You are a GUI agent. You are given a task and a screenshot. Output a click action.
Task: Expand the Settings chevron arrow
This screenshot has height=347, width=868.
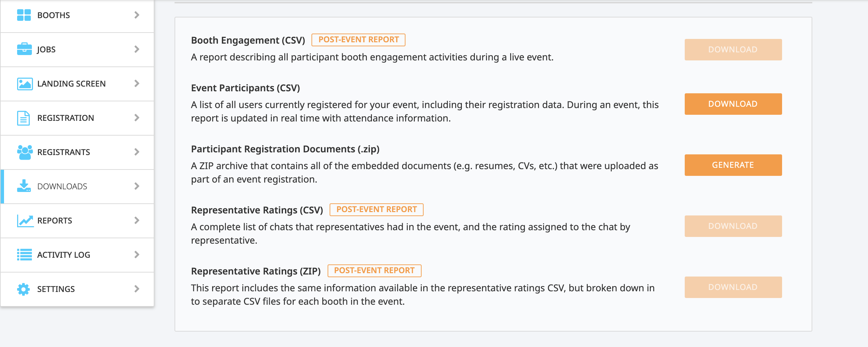tap(137, 289)
